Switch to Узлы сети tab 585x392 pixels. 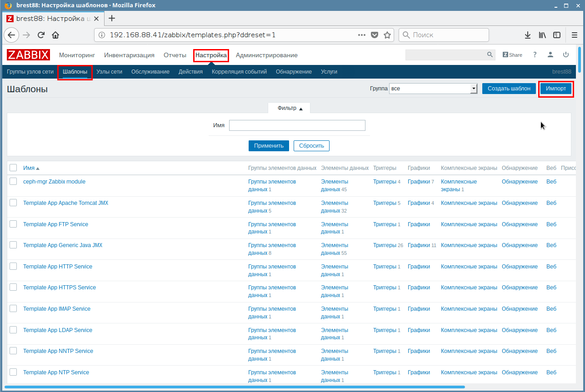[109, 72]
